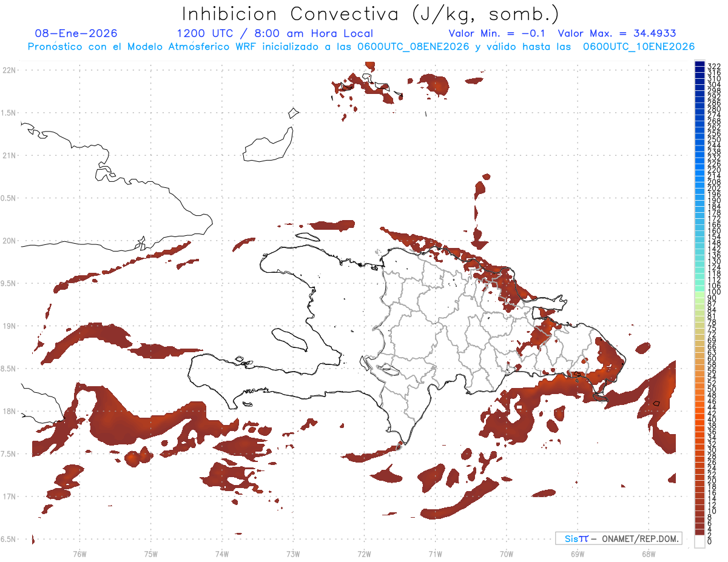Viewport: 728px width, 562px height.
Task: Click the '1200 UTC / 8:00 am Hora Local' time text
Action: click(x=275, y=33)
